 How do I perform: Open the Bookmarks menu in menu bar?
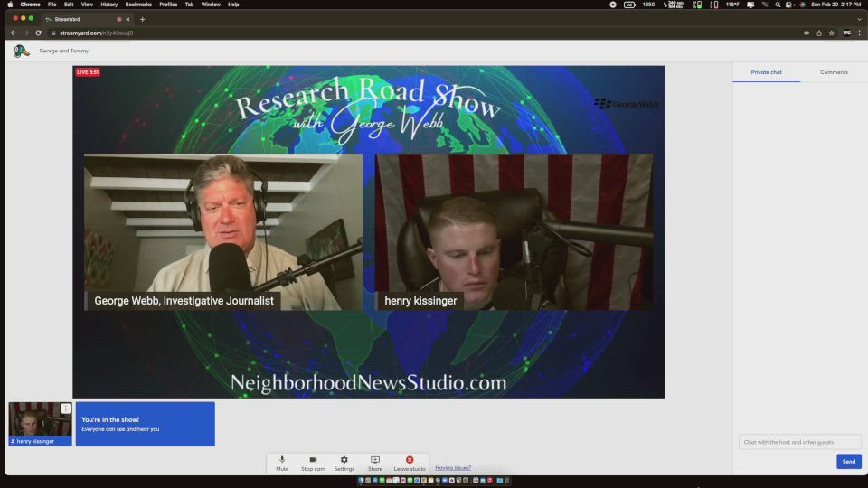click(138, 5)
